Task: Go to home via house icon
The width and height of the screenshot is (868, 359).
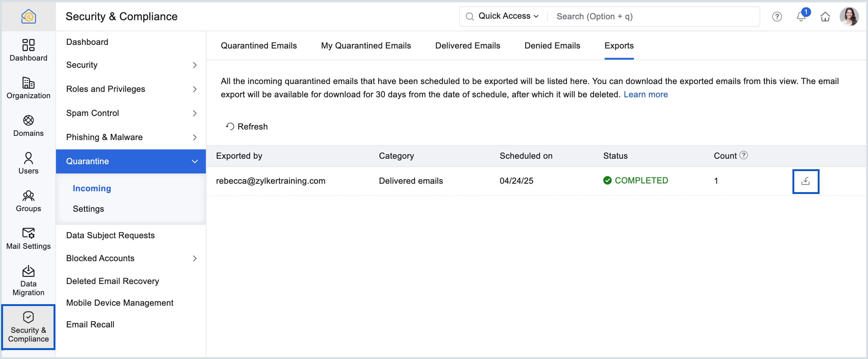Action: [825, 17]
